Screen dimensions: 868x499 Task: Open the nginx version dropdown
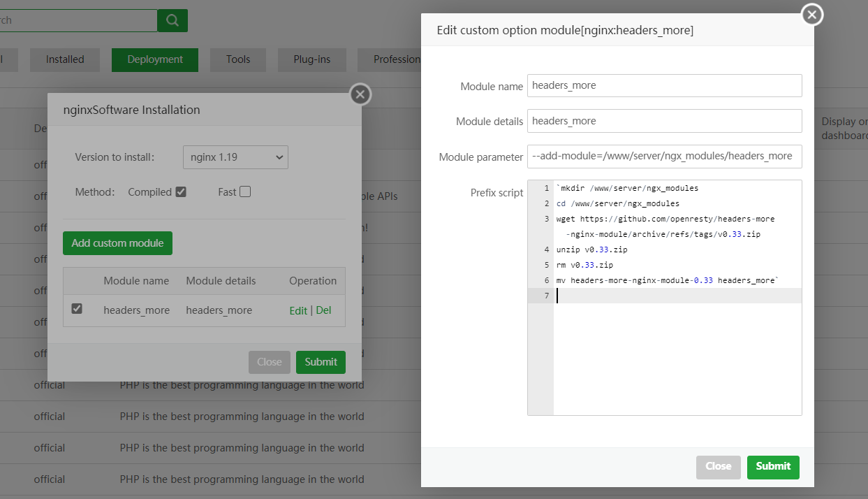click(235, 157)
